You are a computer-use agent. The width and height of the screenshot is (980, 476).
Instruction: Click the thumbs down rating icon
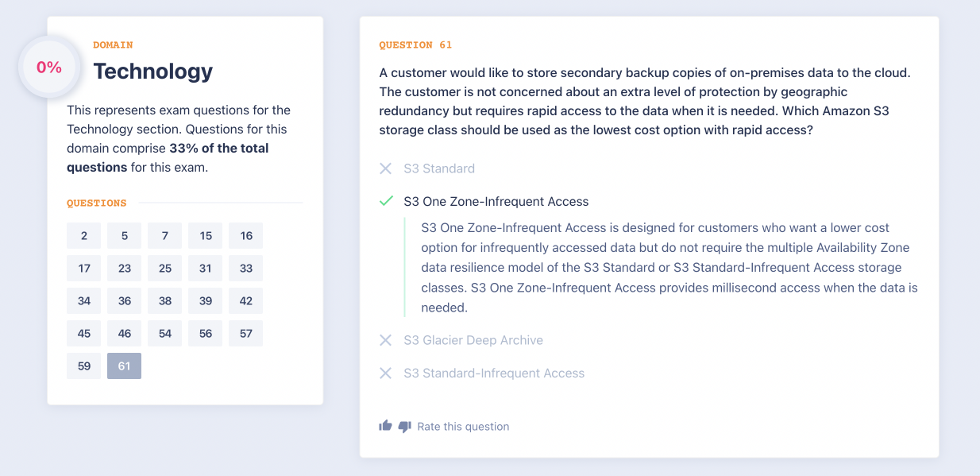(404, 427)
